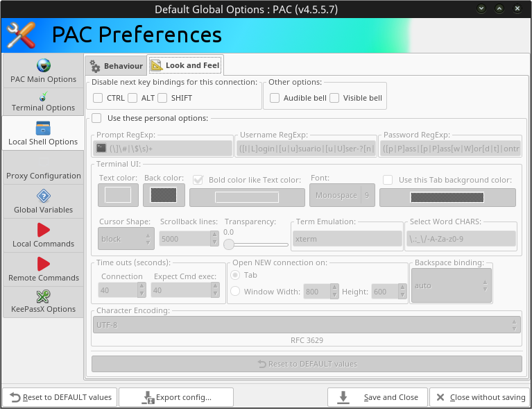Click the Save and Close button
Viewport: 532px width, 409px height.
(x=377, y=397)
